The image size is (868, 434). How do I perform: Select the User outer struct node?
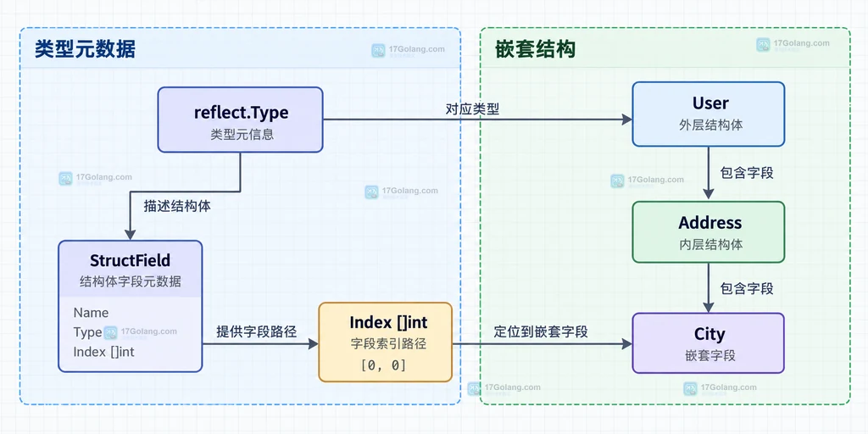point(708,114)
